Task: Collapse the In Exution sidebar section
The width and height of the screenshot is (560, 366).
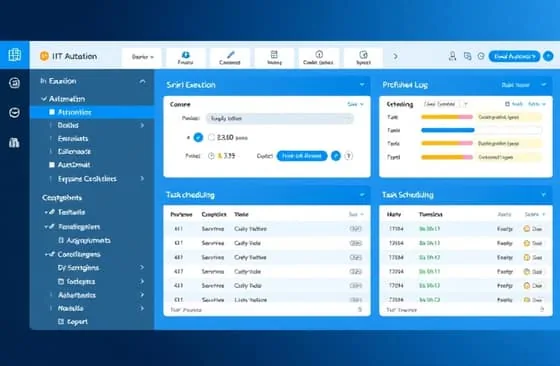Action: tap(142, 81)
